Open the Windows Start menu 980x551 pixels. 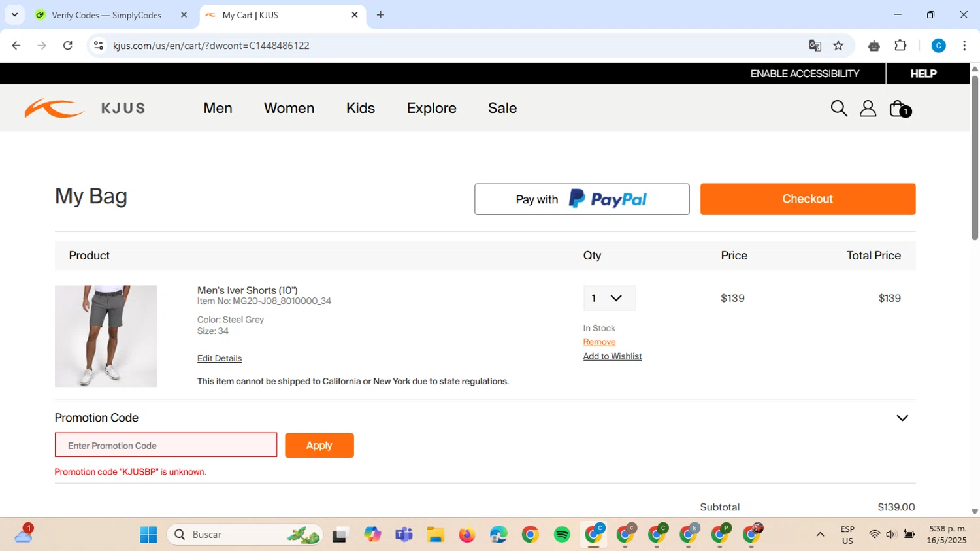(x=148, y=535)
